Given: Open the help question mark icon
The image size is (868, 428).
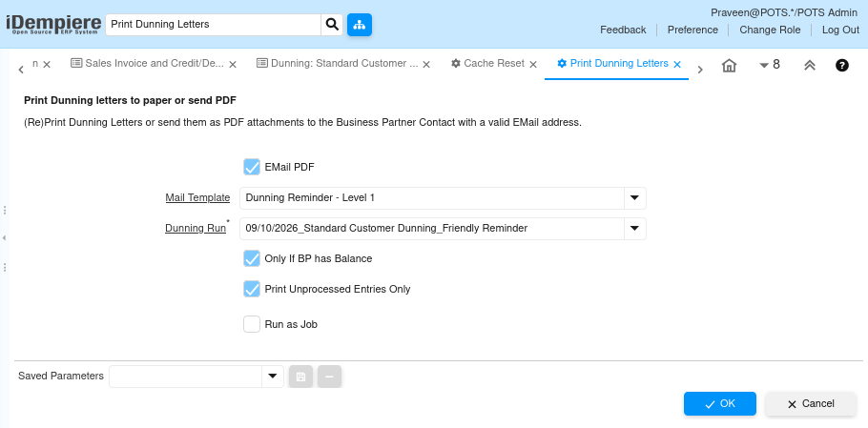Looking at the screenshot, I should (x=842, y=65).
